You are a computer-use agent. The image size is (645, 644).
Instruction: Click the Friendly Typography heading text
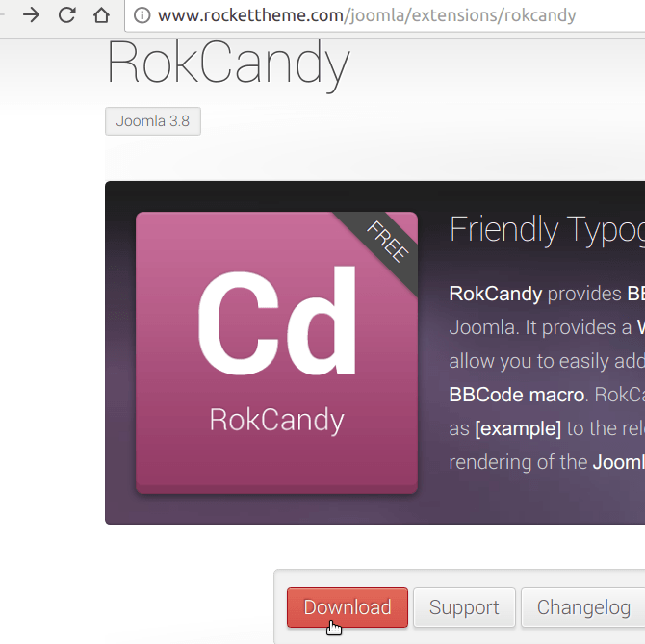tap(547, 230)
